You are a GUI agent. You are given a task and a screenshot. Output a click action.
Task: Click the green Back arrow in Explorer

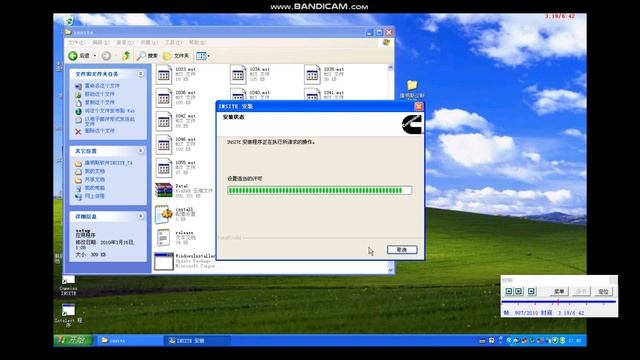pos(73,56)
